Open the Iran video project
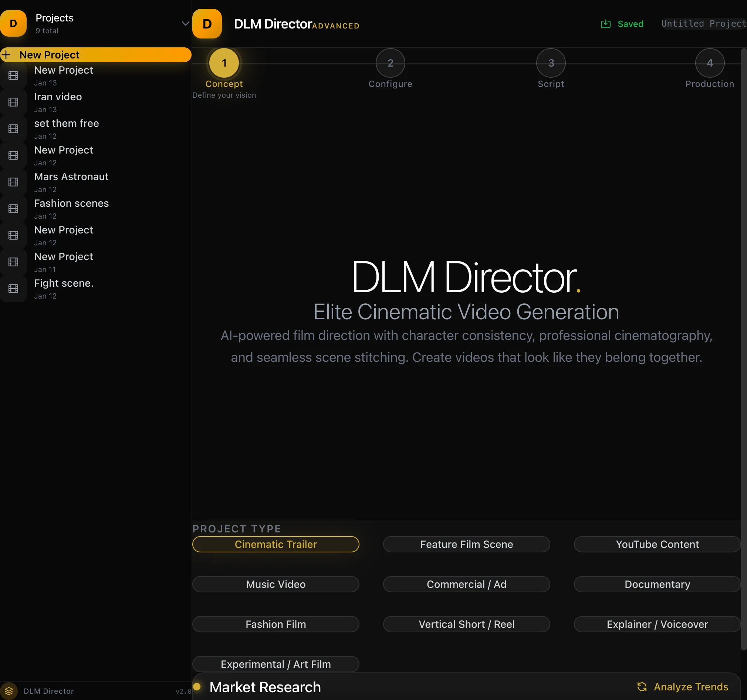Screen dimensions: 747x700 pyautogui.click(x=96, y=102)
